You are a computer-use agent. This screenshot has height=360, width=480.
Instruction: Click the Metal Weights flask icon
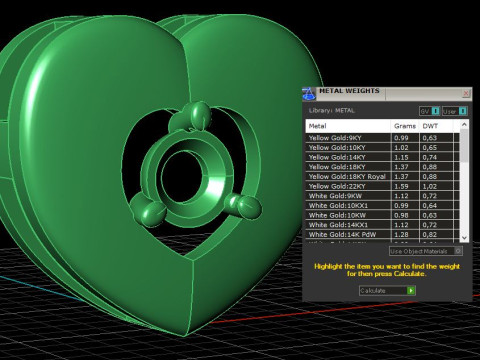click(309, 94)
